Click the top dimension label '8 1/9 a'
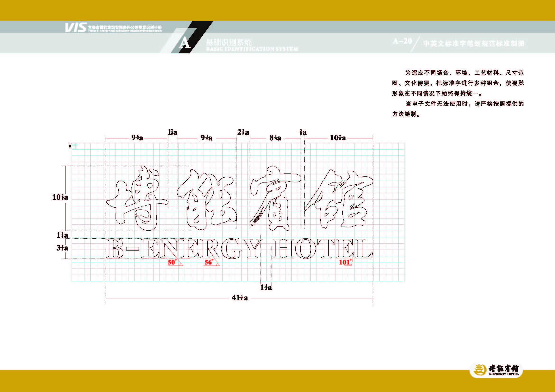The image size is (555, 392). [275, 138]
